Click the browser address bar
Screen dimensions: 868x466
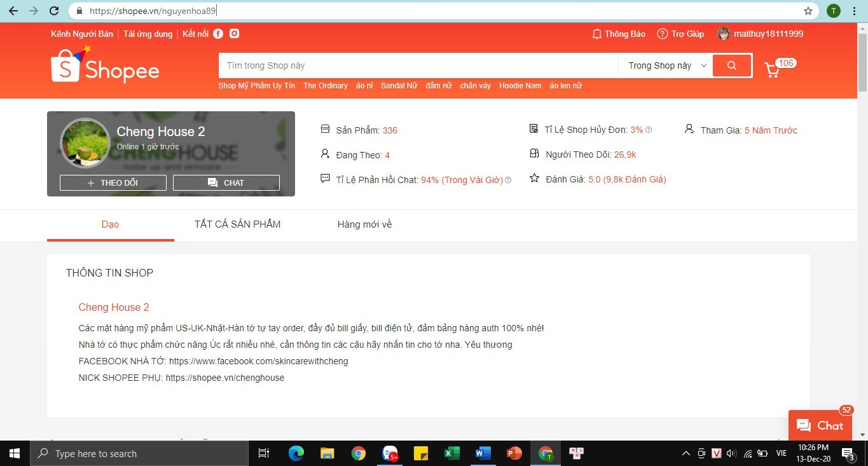pyautogui.click(x=444, y=11)
